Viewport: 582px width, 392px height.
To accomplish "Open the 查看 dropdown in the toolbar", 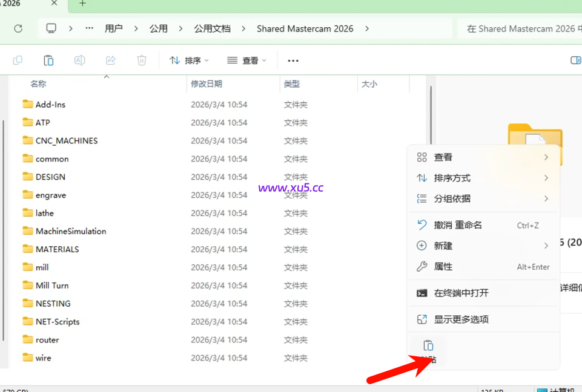I will pyautogui.click(x=246, y=60).
